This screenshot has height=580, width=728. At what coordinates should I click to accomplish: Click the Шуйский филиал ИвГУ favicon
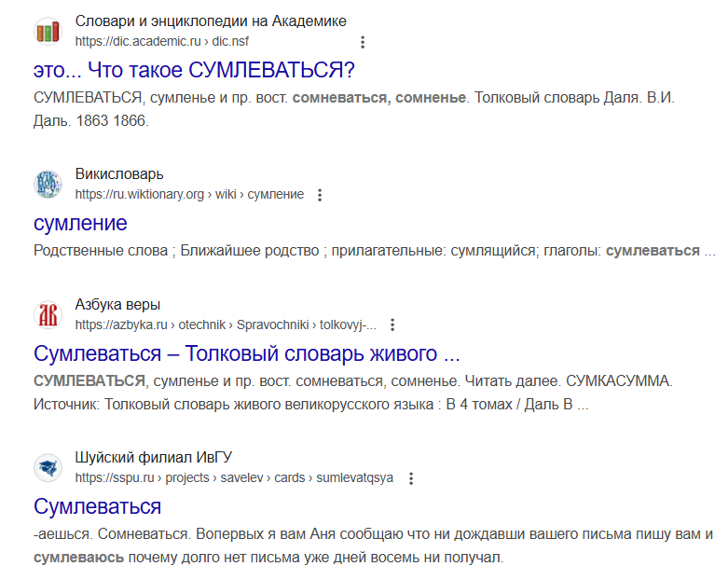pyautogui.click(x=48, y=467)
